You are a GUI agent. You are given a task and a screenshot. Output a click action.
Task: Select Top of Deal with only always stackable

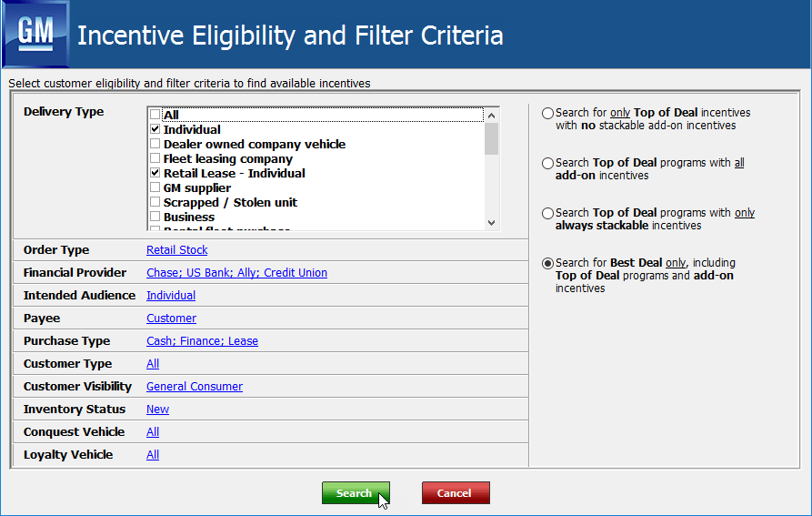pos(547,214)
